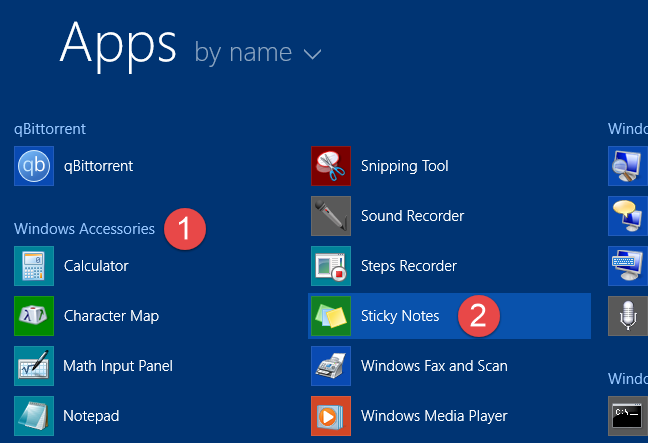
Task: Click the 'Sound Recorder' label
Action: (412, 216)
